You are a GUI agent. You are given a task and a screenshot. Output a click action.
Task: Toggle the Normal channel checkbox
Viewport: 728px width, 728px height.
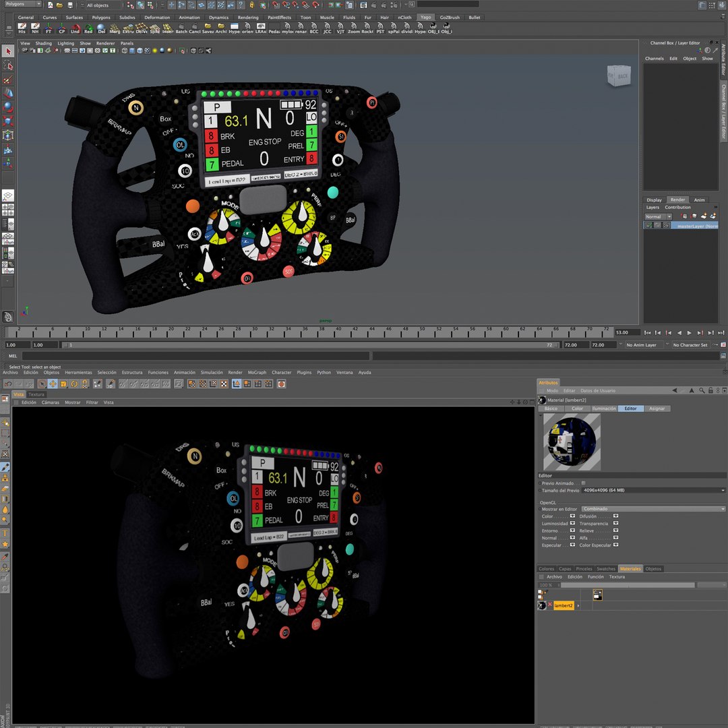(572, 538)
